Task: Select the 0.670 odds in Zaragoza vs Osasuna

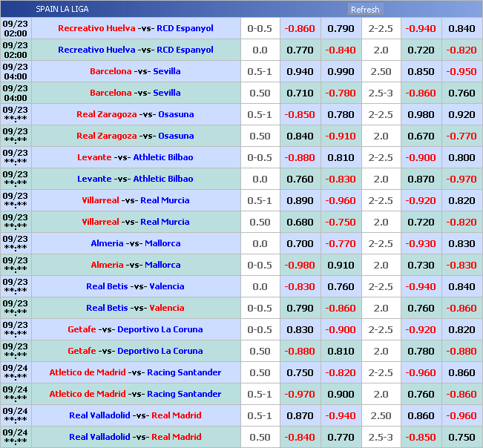Action: 421,136
